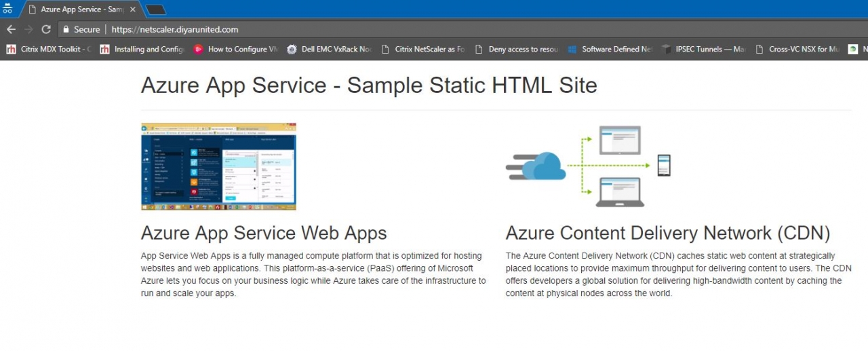Image resolution: width=868 pixels, height=351 pixels.
Task: Click the smartphone icon in CDN diagram
Action: (664, 165)
